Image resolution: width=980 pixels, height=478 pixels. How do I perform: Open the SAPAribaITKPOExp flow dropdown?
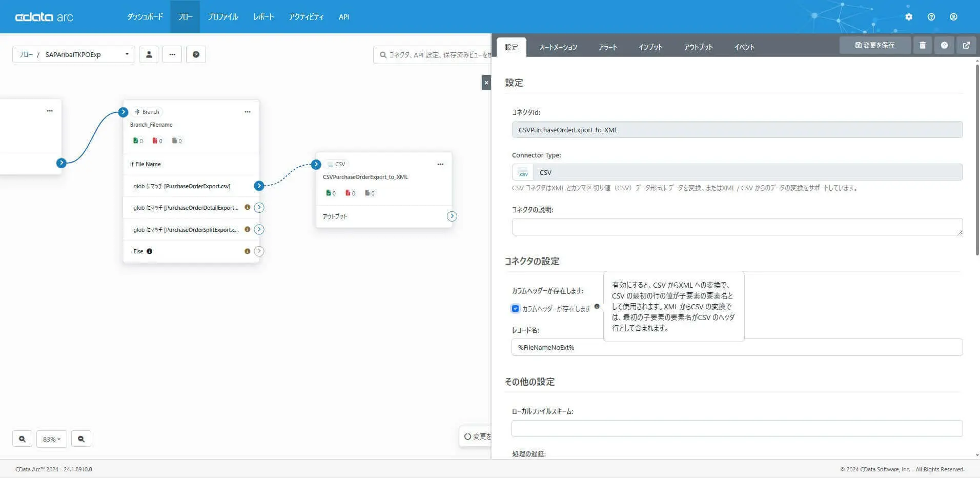pyautogui.click(x=74, y=54)
